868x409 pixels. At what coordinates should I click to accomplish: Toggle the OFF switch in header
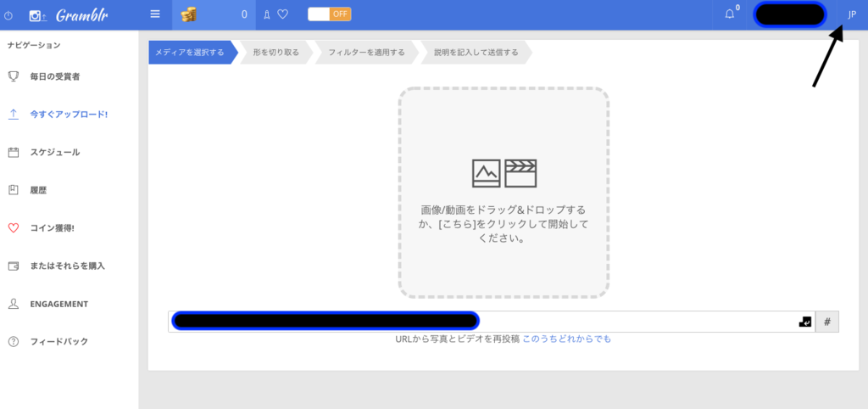click(330, 14)
